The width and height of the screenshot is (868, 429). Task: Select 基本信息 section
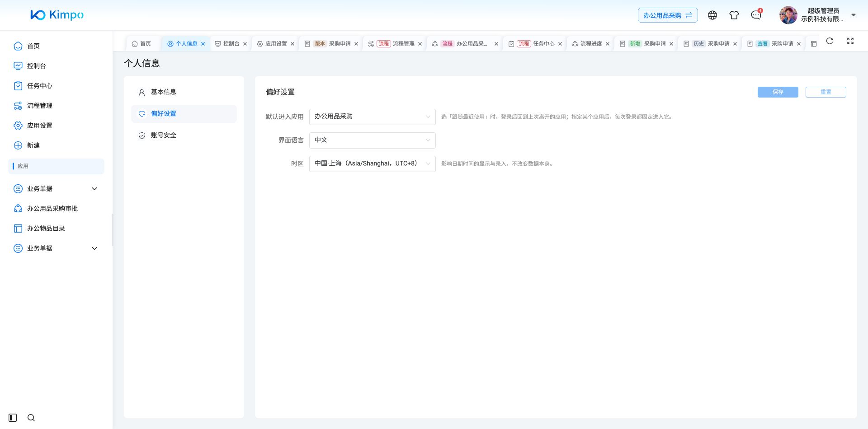tap(184, 92)
